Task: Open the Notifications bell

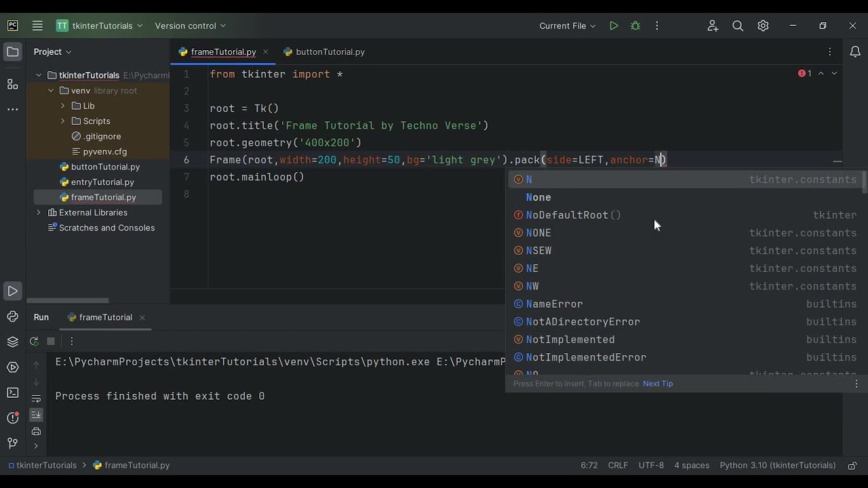Action: (x=855, y=52)
